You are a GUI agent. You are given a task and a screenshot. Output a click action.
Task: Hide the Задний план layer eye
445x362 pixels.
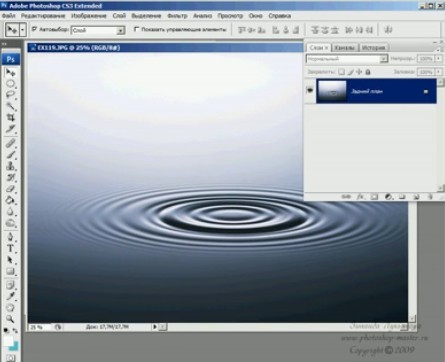(x=310, y=90)
